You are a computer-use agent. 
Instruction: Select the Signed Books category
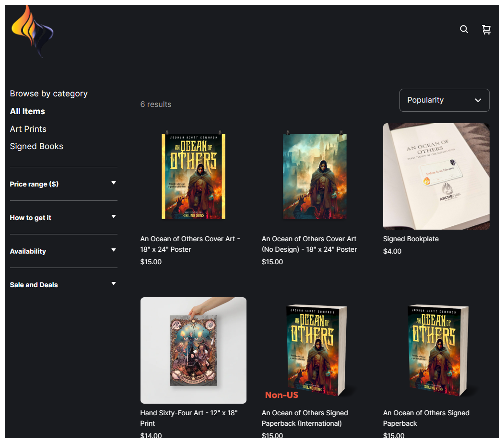[36, 147]
